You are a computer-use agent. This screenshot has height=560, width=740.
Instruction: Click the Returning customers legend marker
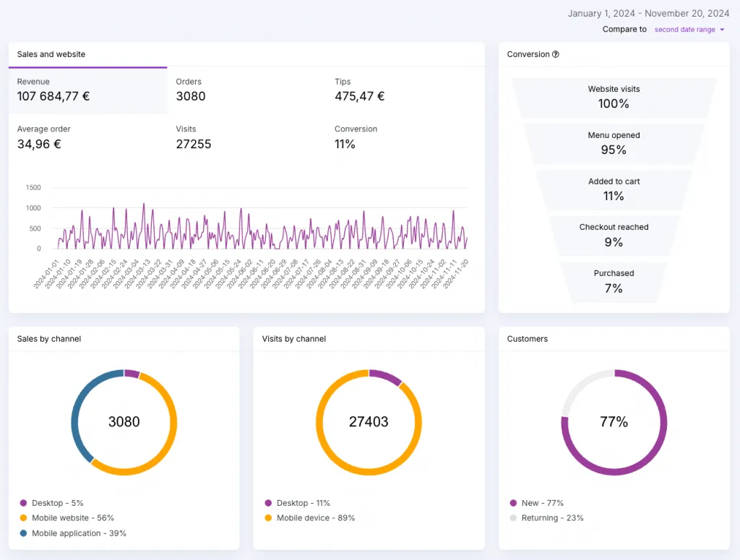pos(514,518)
